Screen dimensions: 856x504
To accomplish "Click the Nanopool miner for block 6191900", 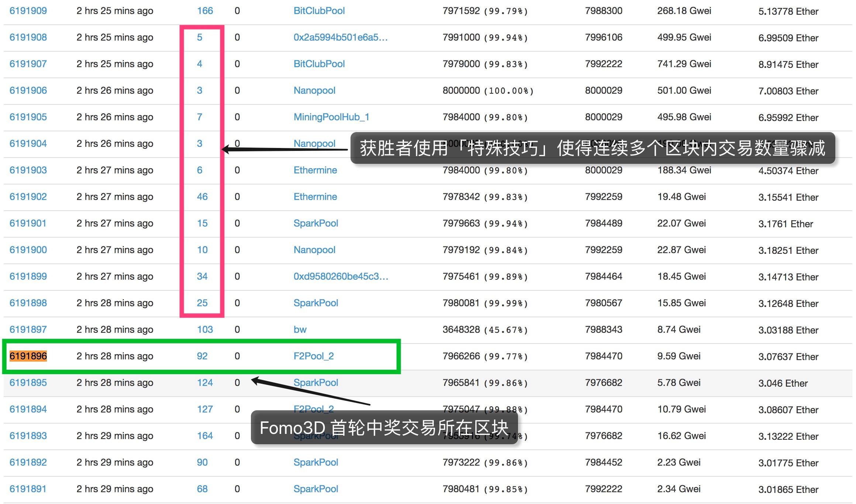I will pyautogui.click(x=314, y=250).
